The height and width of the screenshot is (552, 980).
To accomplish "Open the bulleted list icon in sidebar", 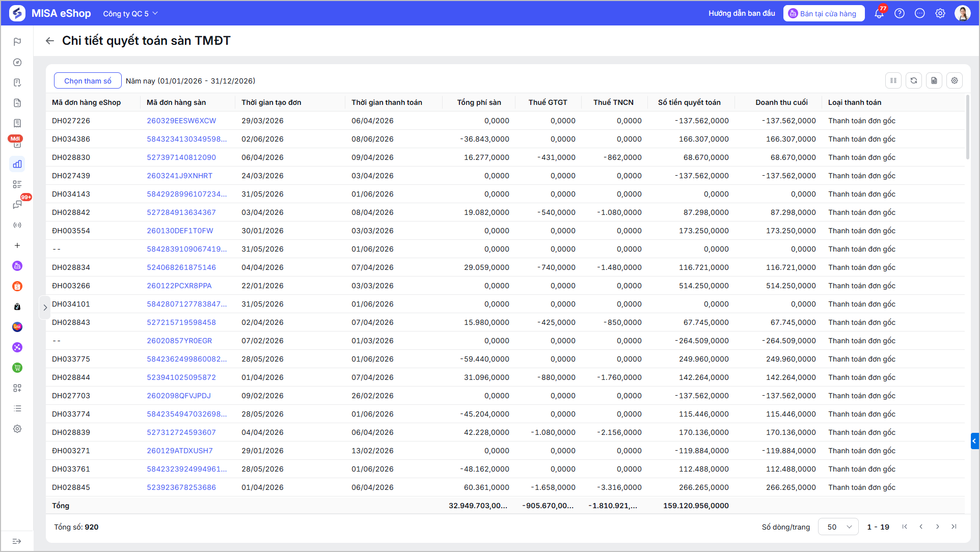I will (x=17, y=408).
